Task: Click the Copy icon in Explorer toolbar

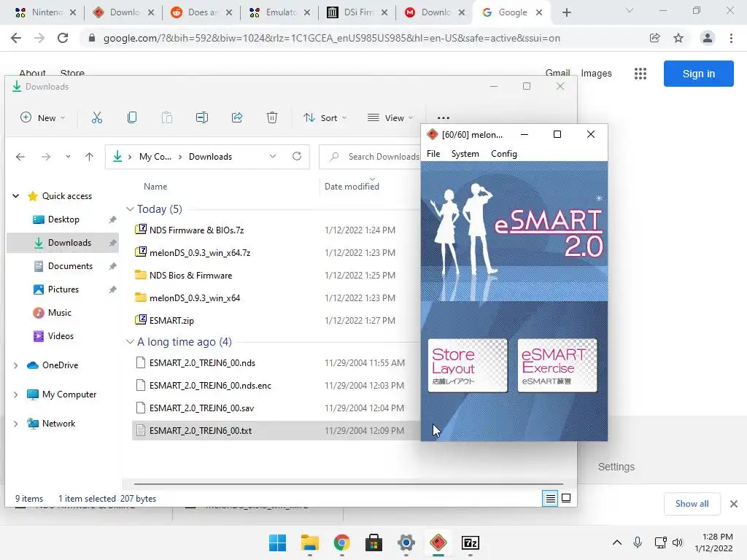Action: tap(132, 117)
